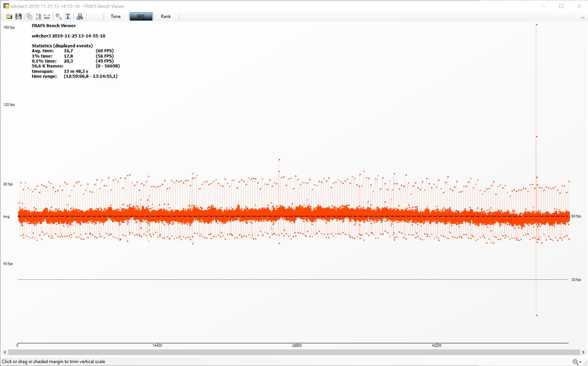Click the 28800 mark on frame axis
Viewport: 588px width, 366px height.
coord(297,345)
